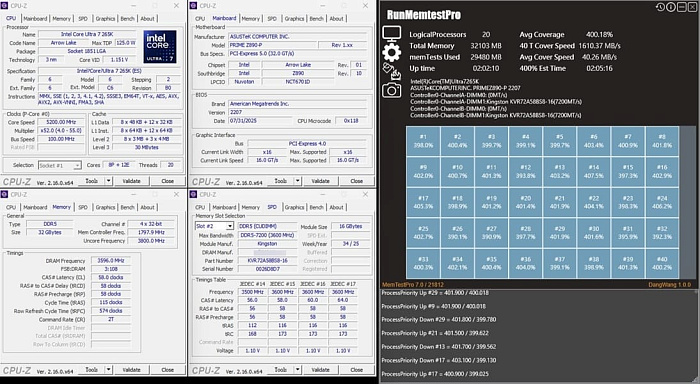700x384 pixels.
Task: Click Validate in the CPU-Z Memory window
Action: [131, 370]
